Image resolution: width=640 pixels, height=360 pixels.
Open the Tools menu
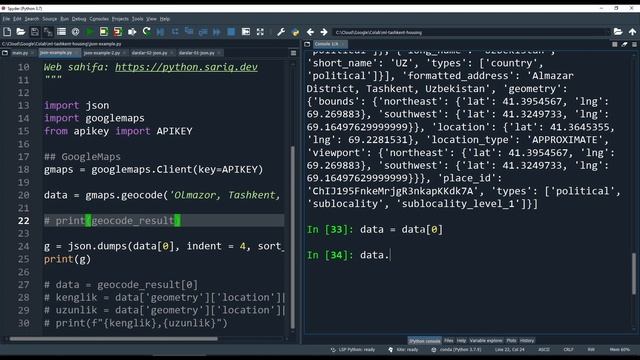pos(138,19)
